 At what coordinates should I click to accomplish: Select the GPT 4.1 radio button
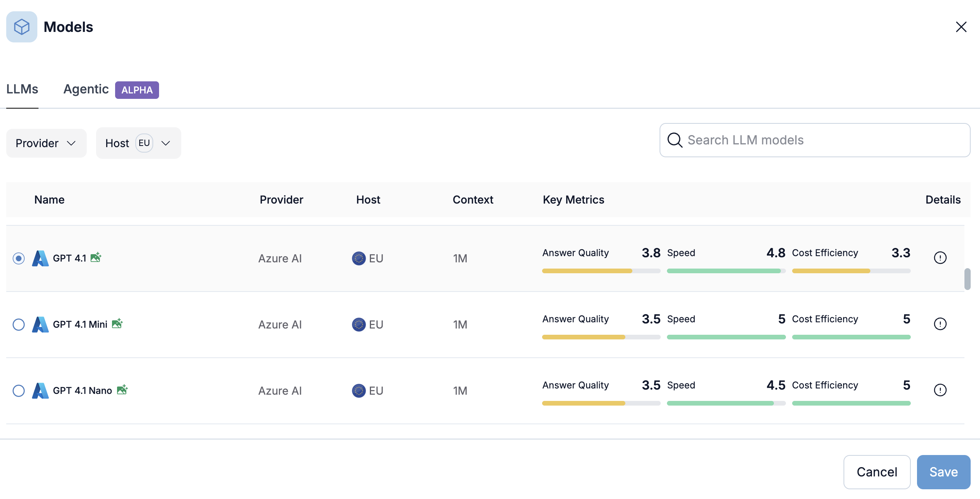(19, 258)
